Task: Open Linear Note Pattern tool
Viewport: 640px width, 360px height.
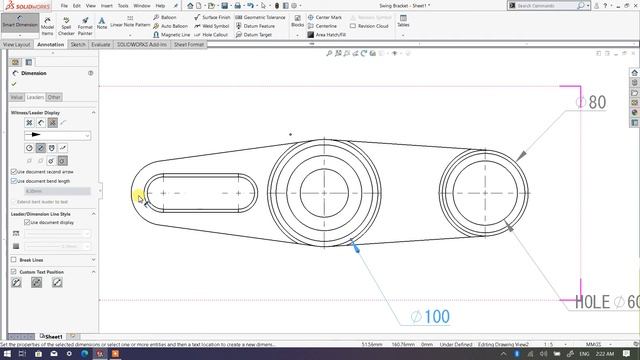Action: click(x=130, y=22)
